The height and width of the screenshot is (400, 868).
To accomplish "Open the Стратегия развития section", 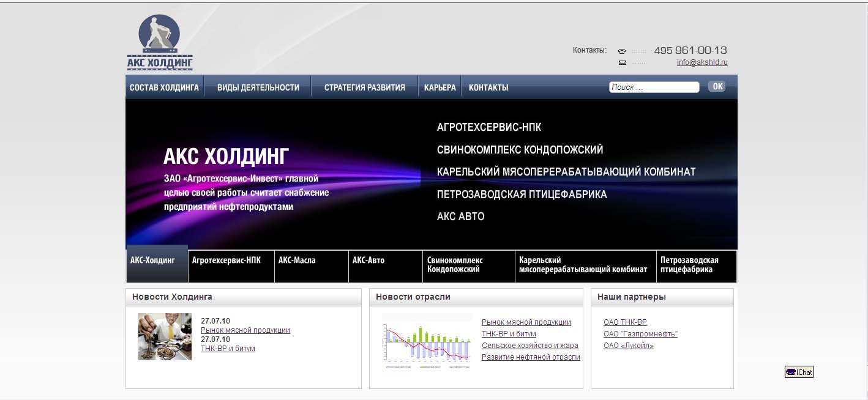I will pos(364,87).
